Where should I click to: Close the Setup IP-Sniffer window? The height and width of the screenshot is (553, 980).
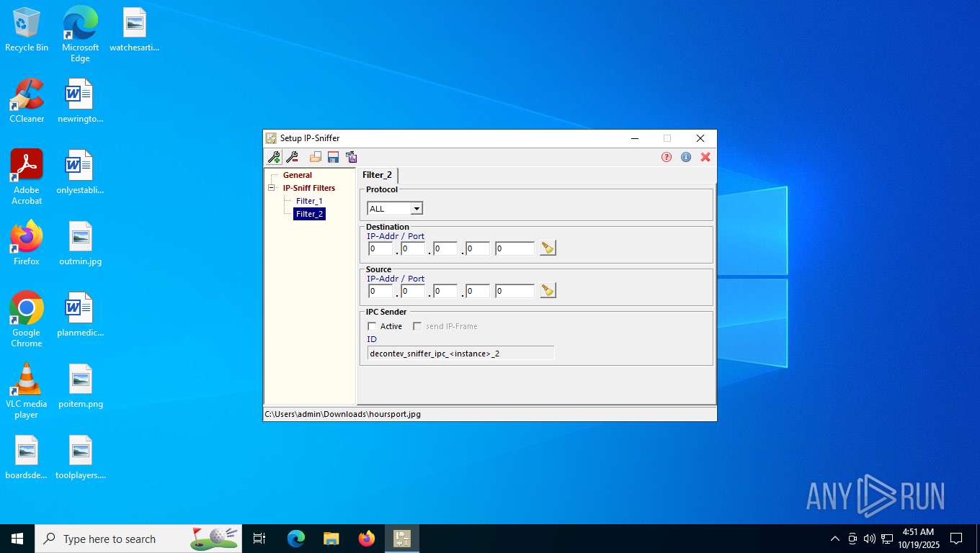[x=700, y=138]
